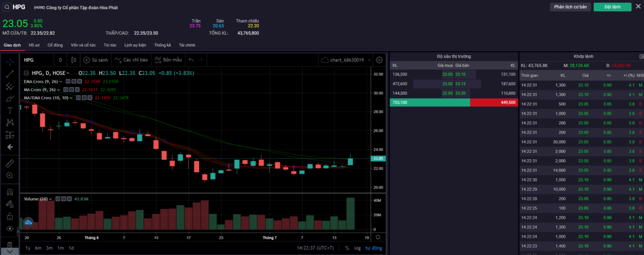The height and width of the screenshot is (255, 644).
Task: Select the text annotation tool
Action: click(x=10, y=110)
